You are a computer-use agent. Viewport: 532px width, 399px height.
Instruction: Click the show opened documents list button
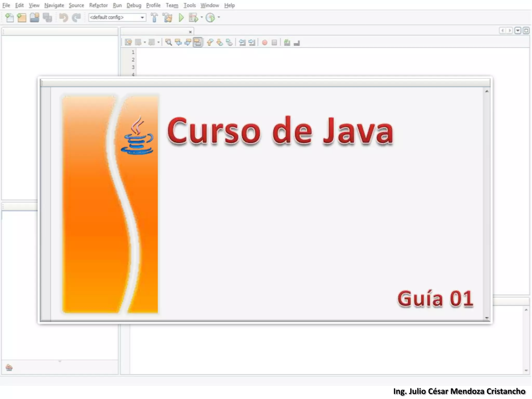pos(518,31)
